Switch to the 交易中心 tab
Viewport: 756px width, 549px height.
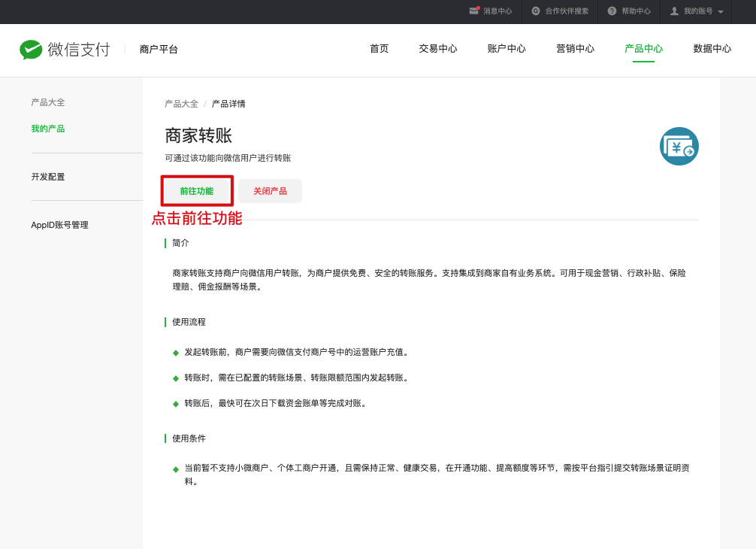[438, 49]
